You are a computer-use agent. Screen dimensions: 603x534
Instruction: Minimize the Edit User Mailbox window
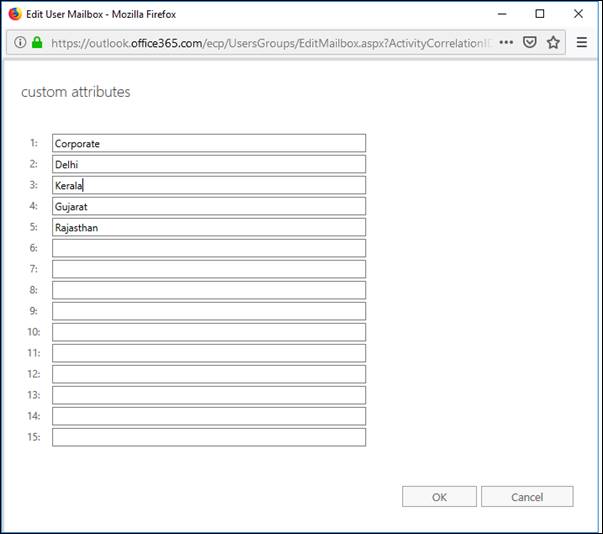point(502,14)
